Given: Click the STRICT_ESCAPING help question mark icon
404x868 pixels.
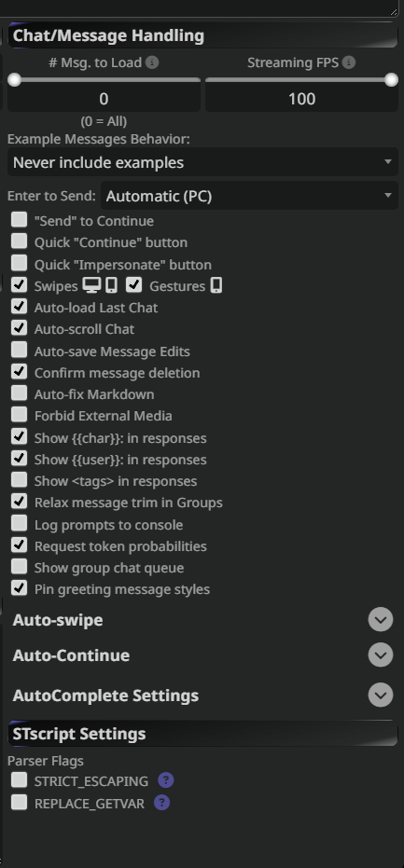Looking at the screenshot, I should tap(166, 780).
